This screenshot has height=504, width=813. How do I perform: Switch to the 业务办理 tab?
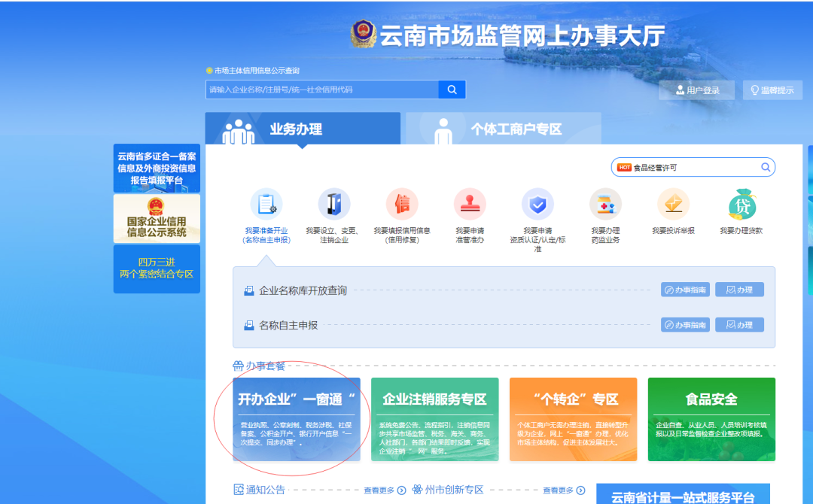click(x=303, y=129)
